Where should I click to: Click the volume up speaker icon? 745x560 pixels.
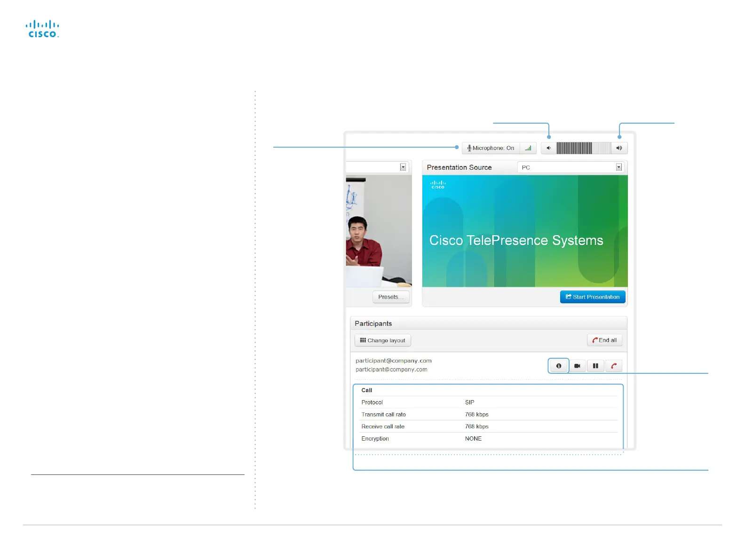tap(619, 148)
